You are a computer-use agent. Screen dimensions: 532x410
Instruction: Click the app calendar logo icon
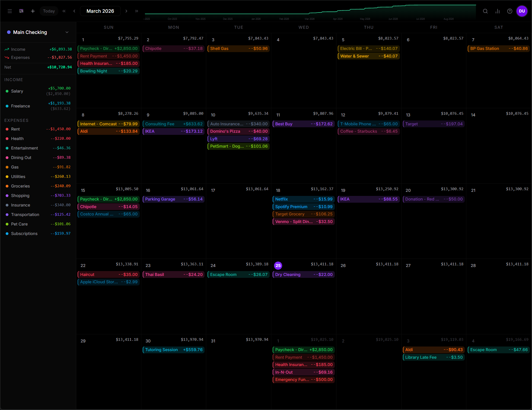(x=21, y=11)
